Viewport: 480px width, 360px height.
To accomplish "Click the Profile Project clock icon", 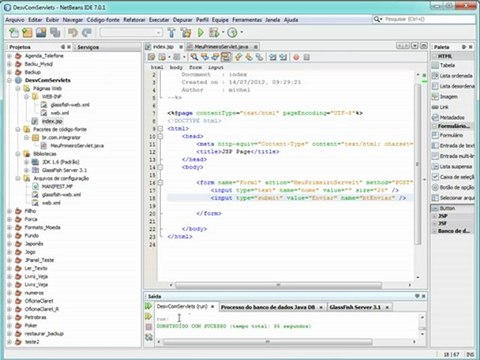I will point(232,32).
